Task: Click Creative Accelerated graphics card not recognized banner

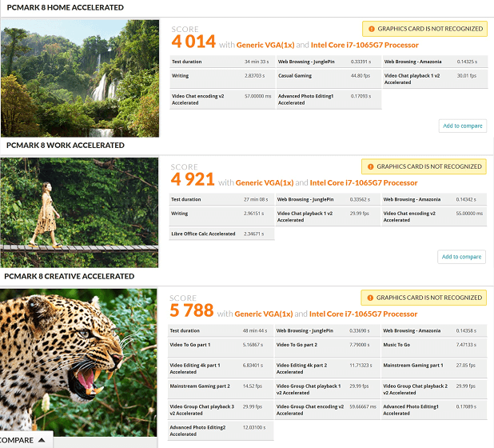Action: [x=424, y=298]
